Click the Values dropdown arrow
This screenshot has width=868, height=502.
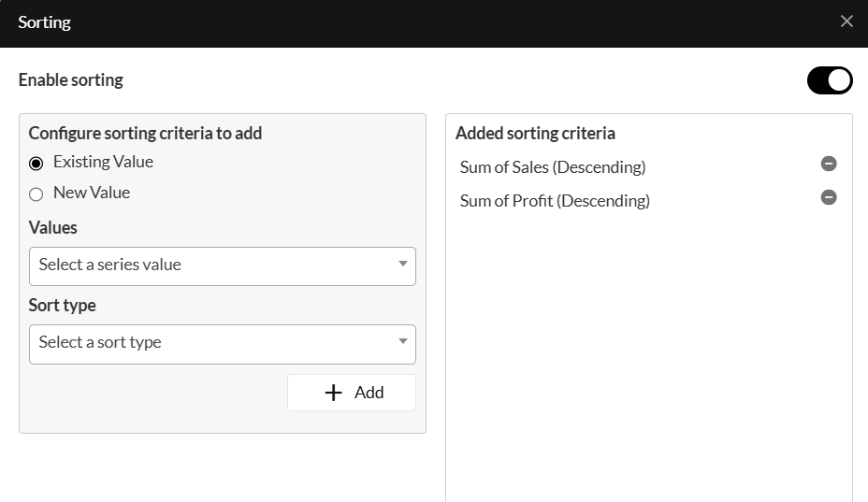click(x=403, y=265)
